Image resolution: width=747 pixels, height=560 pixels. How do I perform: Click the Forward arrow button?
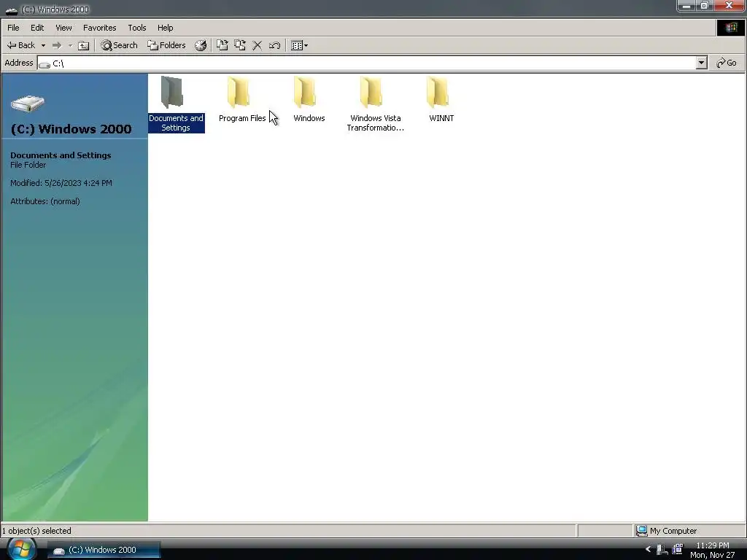click(57, 45)
